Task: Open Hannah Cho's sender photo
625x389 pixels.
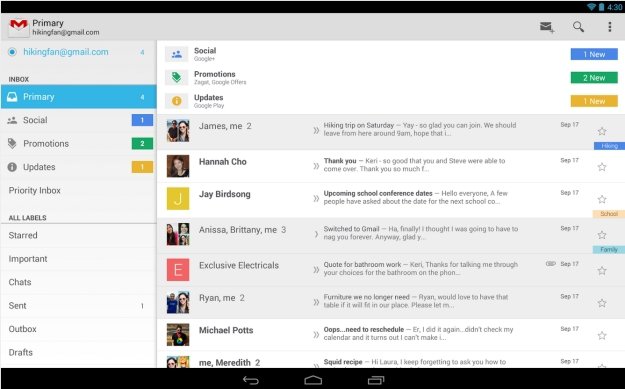Action: [x=178, y=166]
